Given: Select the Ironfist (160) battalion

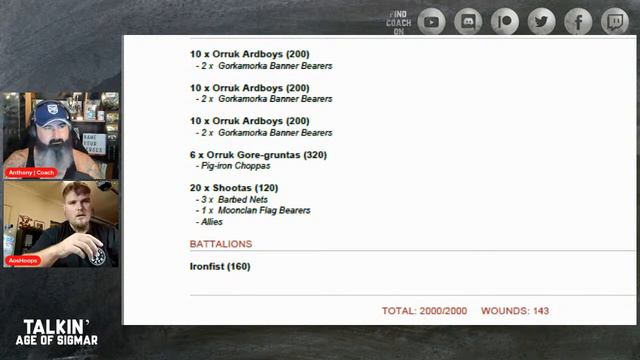Looking at the screenshot, I should pos(220,267).
